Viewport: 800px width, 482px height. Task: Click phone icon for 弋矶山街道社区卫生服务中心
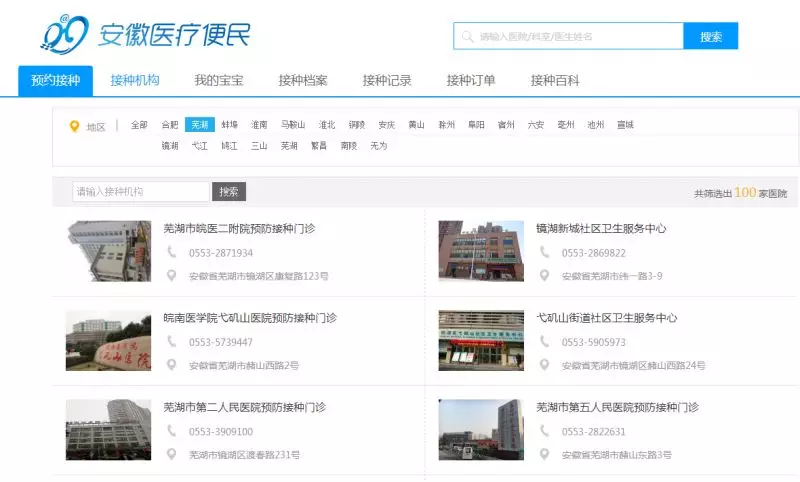[544, 342]
